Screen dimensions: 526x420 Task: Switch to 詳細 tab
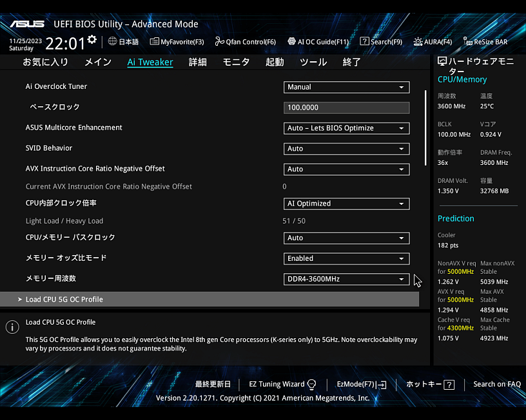(x=198, y=62)
